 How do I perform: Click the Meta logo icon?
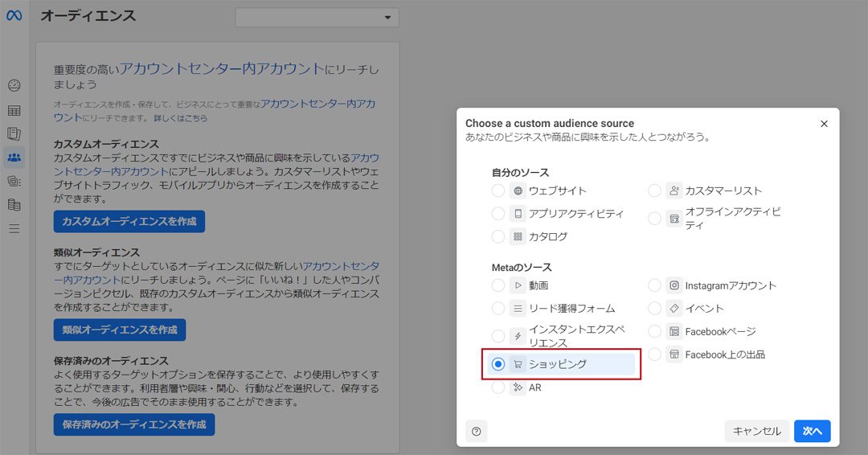pyautogui.click(x=14, y=17)
